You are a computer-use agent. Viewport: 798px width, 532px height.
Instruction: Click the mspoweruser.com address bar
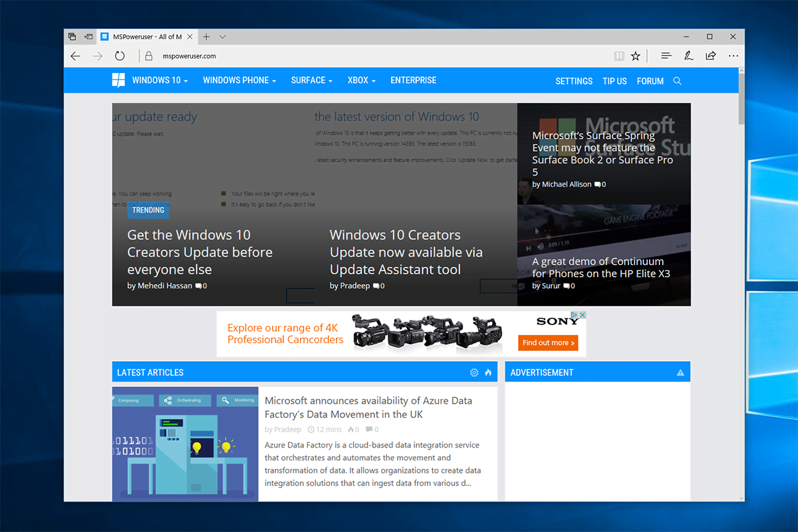(x=372, y=57)
